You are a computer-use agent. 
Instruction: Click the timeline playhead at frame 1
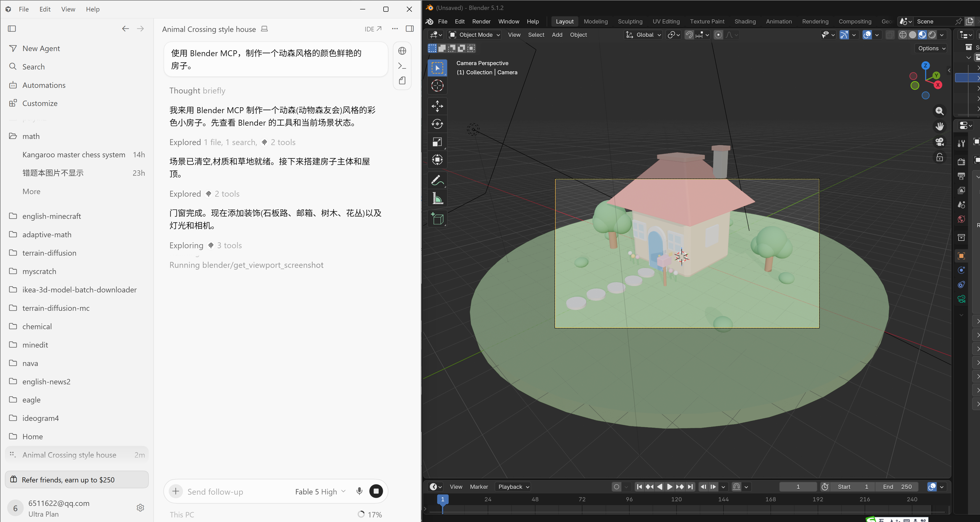point(443,499)
